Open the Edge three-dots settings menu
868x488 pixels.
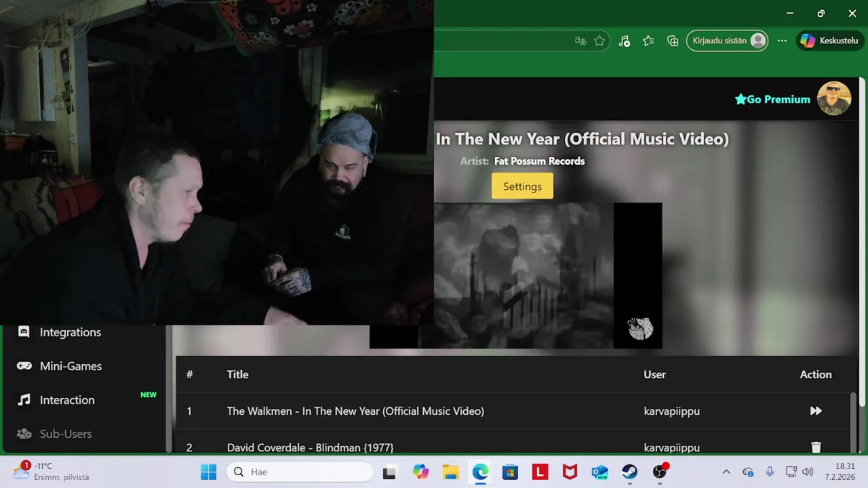point(782,41)
